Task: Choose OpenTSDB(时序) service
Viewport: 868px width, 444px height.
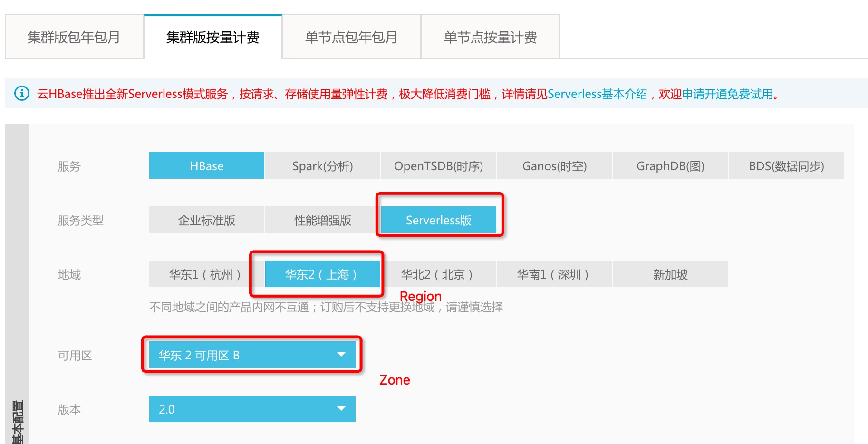Action: pyautogui.click(x=439, y=165)
